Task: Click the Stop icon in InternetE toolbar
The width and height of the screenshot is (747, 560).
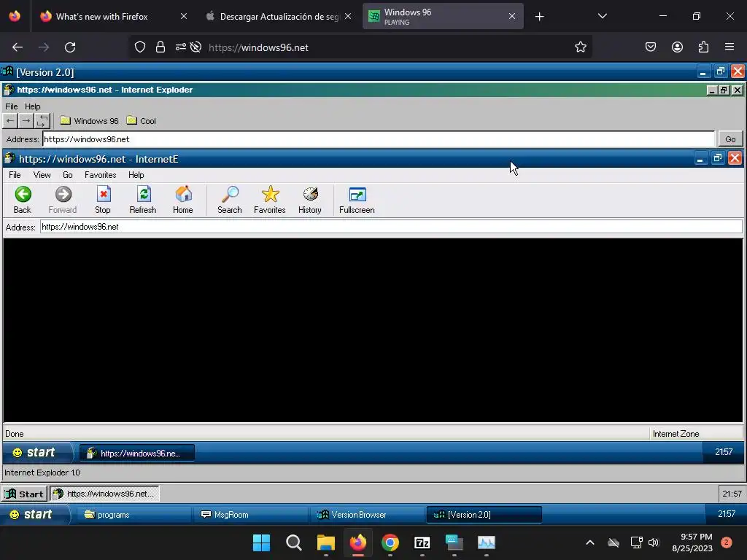Action: click(103, 194)
